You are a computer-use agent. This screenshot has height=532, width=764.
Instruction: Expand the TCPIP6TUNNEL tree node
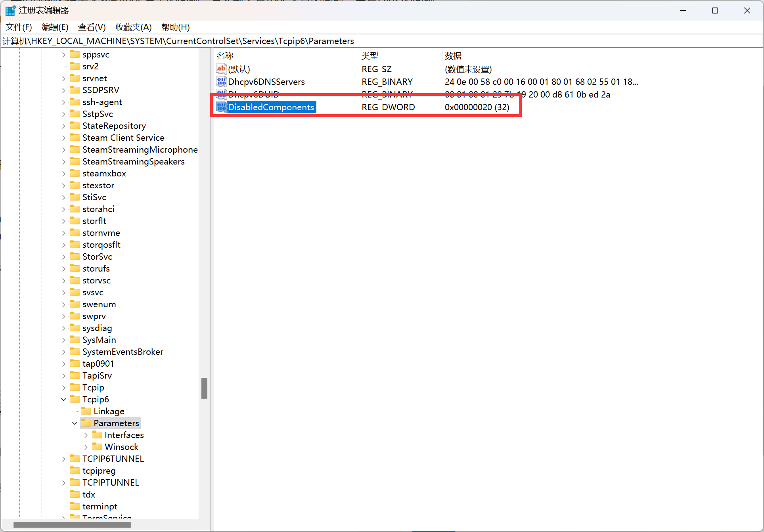tap(64, 459)
